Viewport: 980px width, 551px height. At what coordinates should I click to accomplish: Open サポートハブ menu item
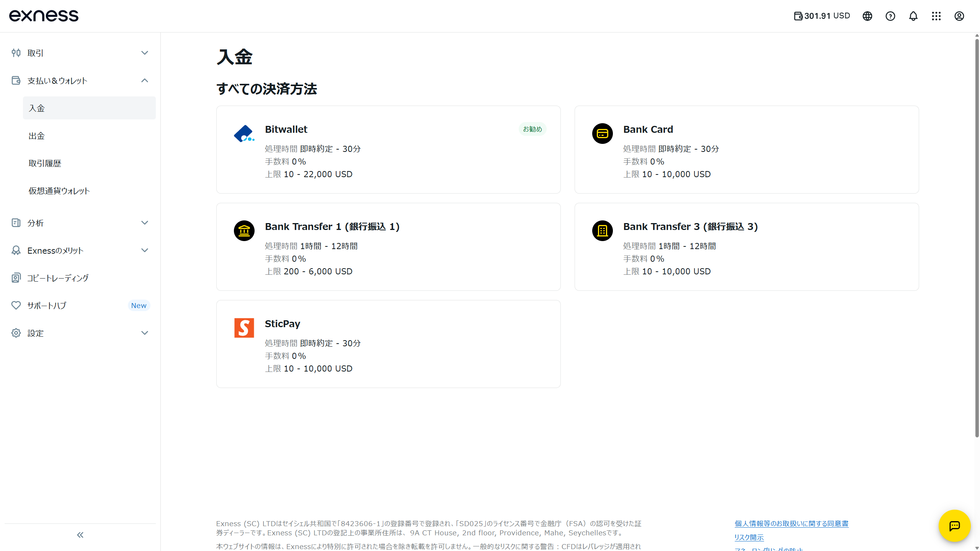80,305
